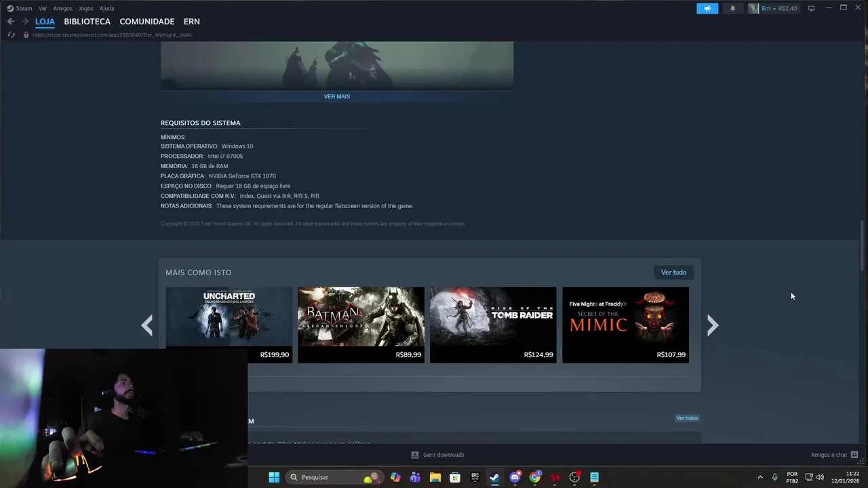Open Gerir downloads
Screen dimensions: 868x488
[438, 455]
